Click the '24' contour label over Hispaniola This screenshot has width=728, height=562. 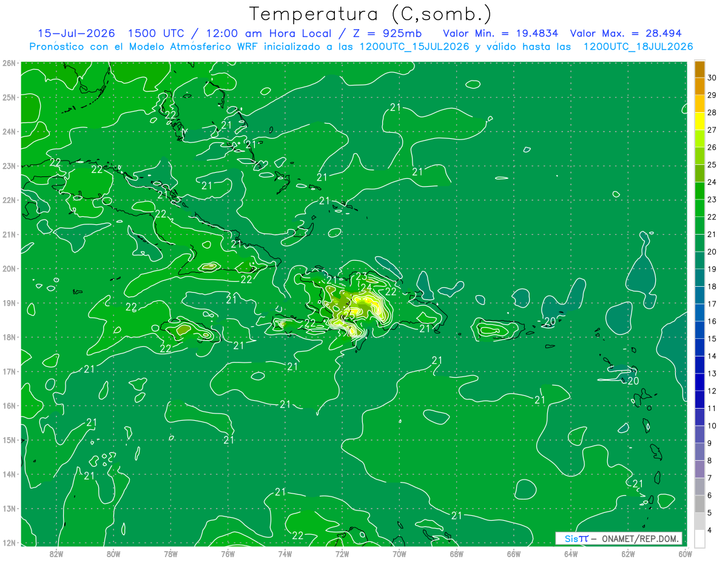(x=366, y=287)
